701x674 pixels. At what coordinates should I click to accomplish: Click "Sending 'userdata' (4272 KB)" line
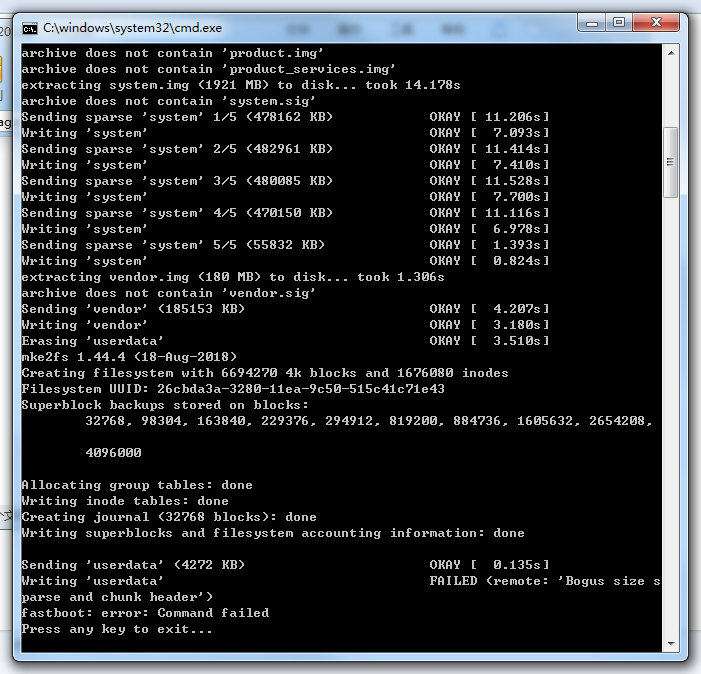point(133,565)
